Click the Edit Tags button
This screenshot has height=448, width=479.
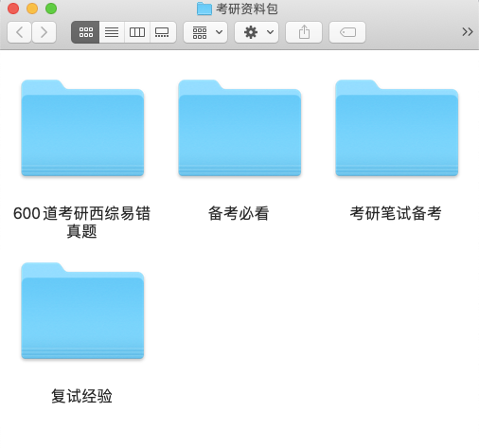coord(347,32)
